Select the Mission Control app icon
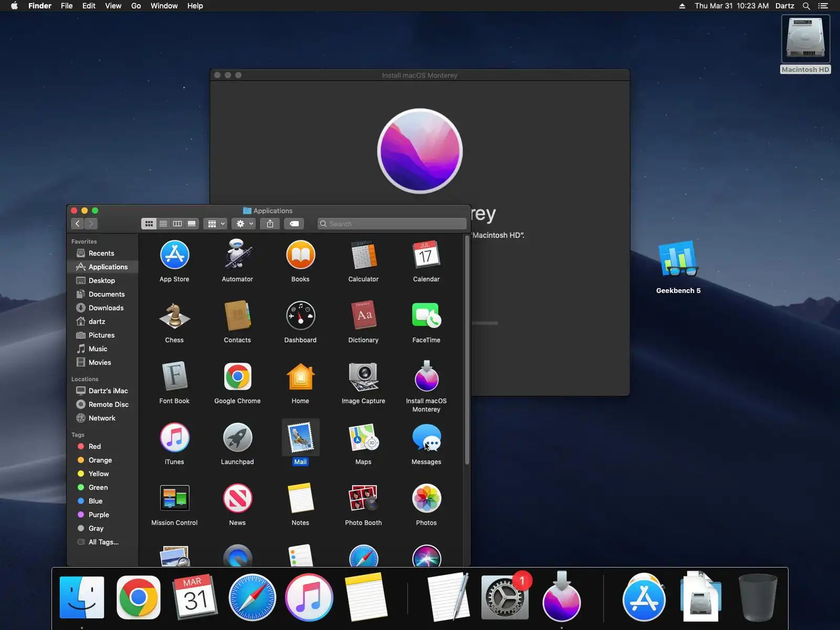 [x=174, y=499]
